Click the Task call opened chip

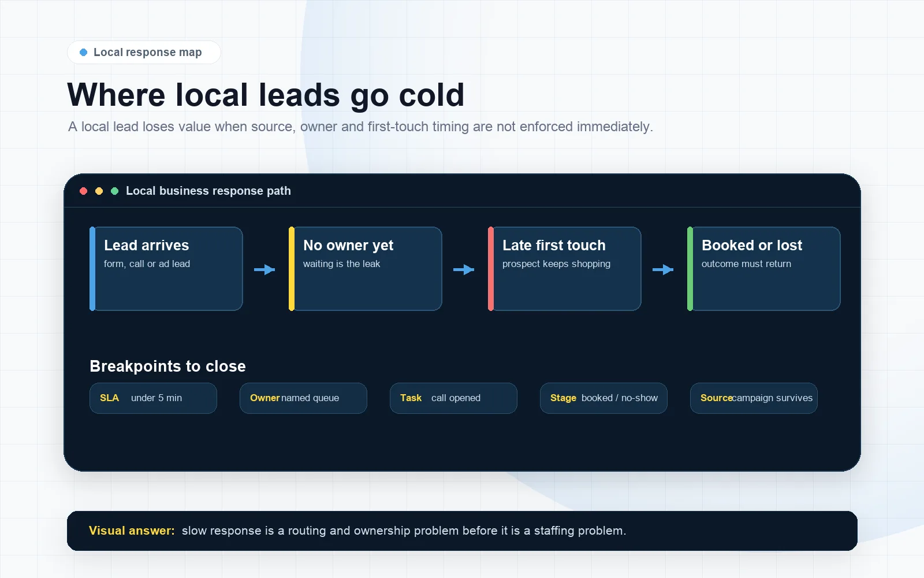tap(453, 398)
